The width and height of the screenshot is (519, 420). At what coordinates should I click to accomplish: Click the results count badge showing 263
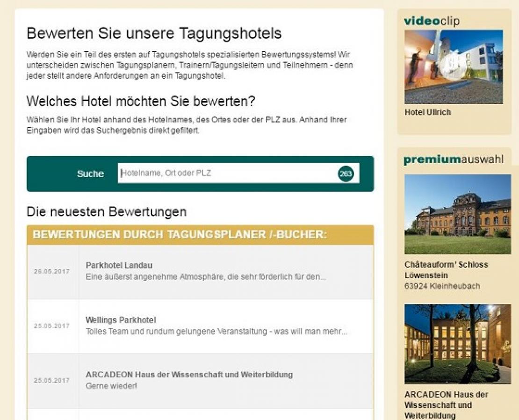[x=346, y=173]
